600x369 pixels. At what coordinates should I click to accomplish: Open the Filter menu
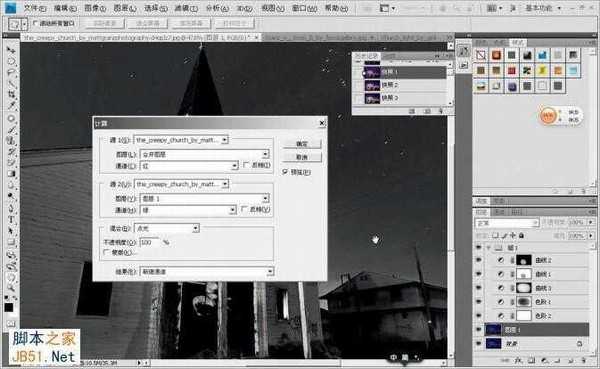click(x=186, y=8)
